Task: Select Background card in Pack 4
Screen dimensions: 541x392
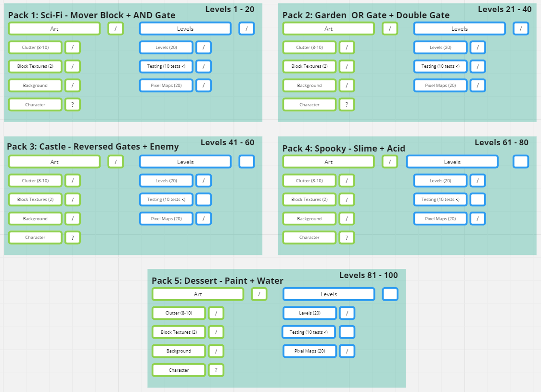Action: (309, 218)
